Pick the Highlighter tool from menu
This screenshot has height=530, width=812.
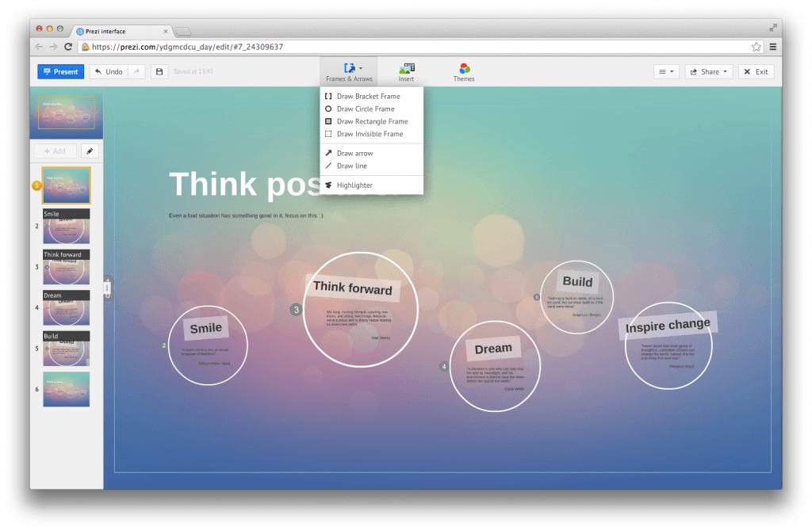354,185
